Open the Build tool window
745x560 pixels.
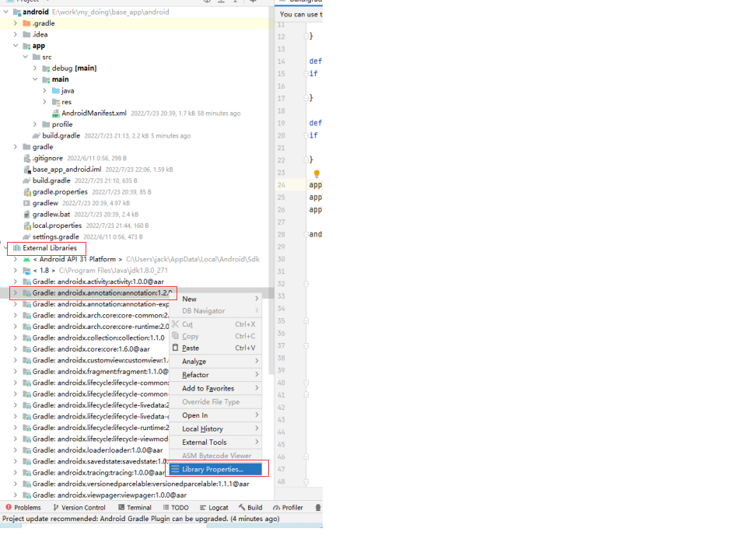click(x=250, y=507)
